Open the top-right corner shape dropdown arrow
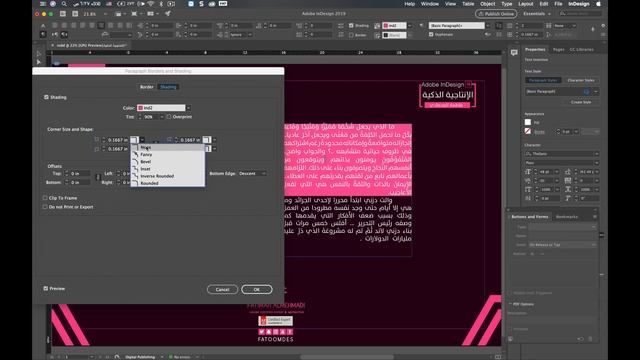Screen dimensions: 640x360 [x=214, y=140]
